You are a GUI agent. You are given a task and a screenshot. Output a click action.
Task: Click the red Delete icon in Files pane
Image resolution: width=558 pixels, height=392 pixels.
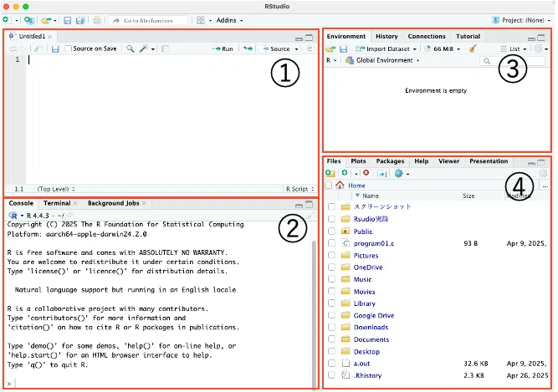point(366,173)
